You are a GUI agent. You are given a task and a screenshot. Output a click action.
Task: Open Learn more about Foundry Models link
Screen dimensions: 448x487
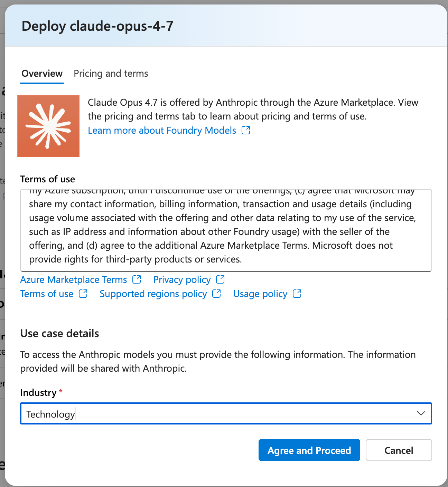coord(162,131)
